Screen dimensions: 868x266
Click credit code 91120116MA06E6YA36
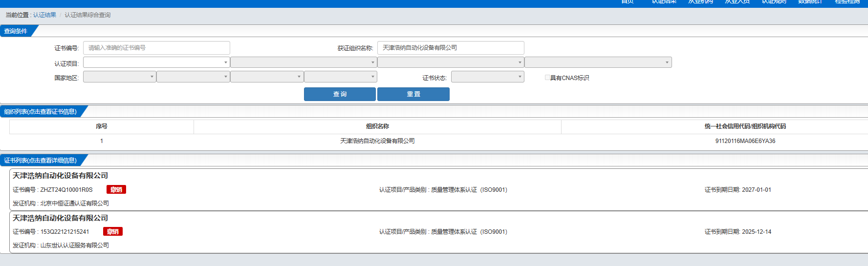pyautogui.click(x=745, y=141)
